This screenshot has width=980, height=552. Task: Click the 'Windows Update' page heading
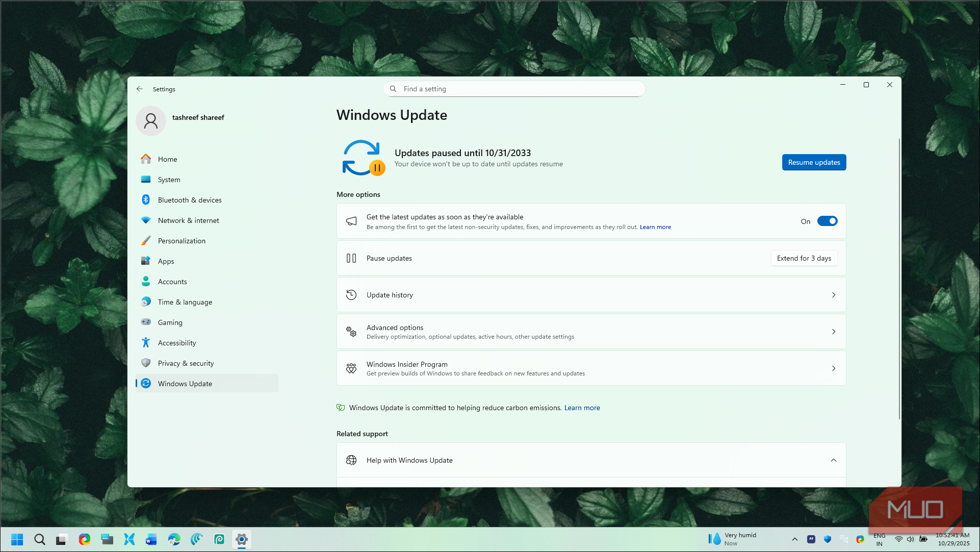[x=392, y=115]
